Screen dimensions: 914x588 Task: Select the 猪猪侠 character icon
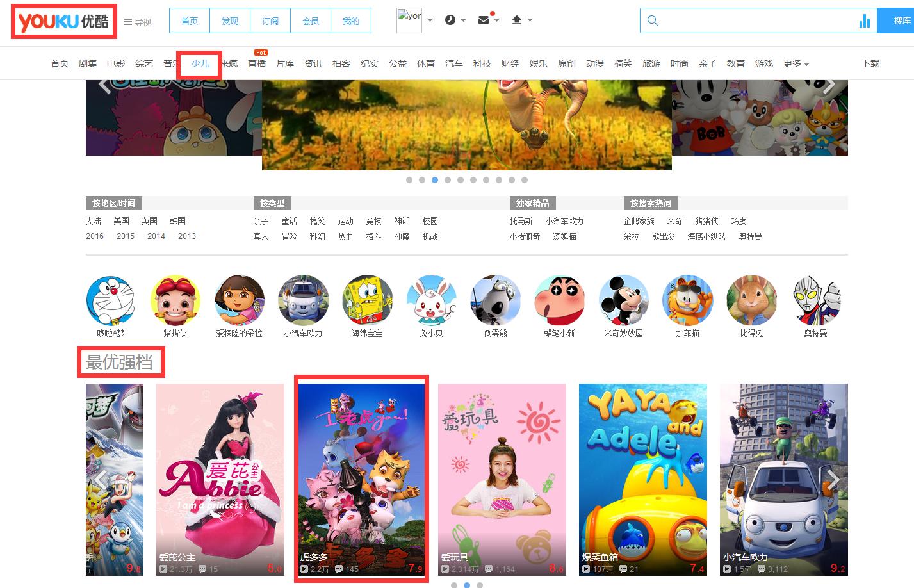[175, 300]
